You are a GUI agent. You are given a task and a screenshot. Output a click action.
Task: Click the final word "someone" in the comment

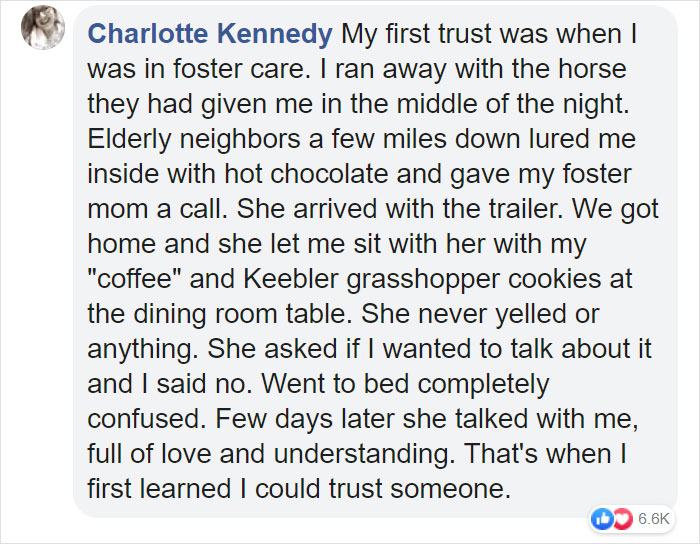450,489
